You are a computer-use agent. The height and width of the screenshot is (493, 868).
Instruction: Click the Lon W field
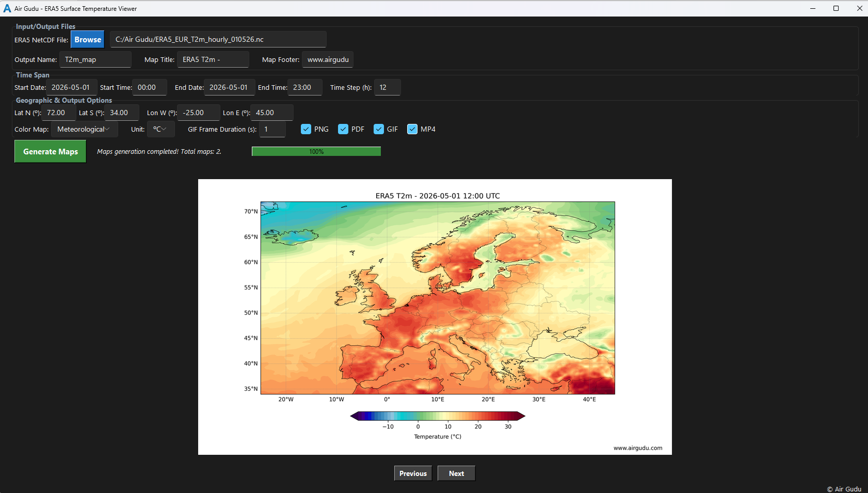pyautogui.click(x=199, y=113)
